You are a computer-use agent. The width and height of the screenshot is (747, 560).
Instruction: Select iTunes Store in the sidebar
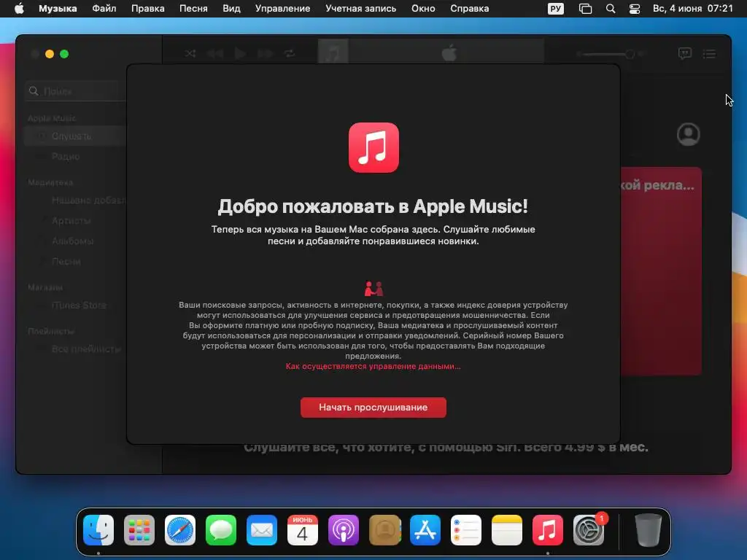(x=75, y=306)
